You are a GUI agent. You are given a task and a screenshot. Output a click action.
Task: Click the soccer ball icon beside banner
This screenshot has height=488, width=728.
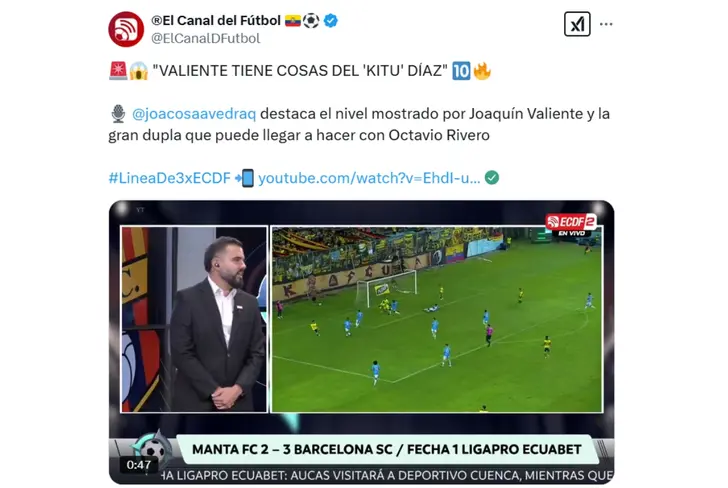(153, 449)
